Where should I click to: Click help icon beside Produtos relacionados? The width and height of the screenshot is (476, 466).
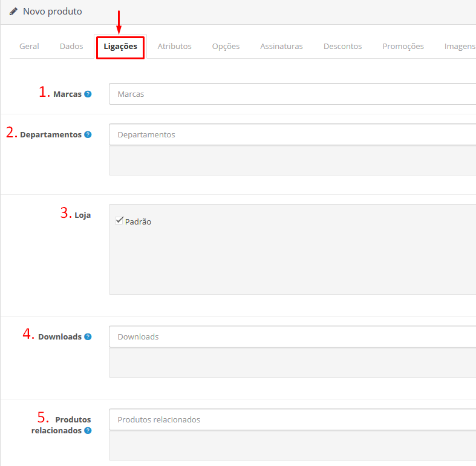point(88,431)
